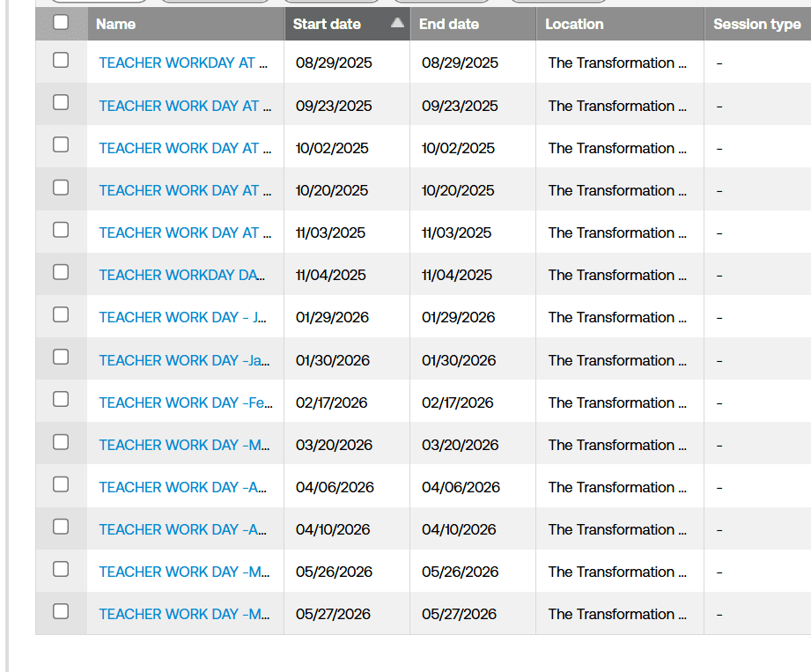Viewport: 811px width, 672px height.
Task: Check the 11/04/2025 Teacher Workday row
Action: (61, 272)
